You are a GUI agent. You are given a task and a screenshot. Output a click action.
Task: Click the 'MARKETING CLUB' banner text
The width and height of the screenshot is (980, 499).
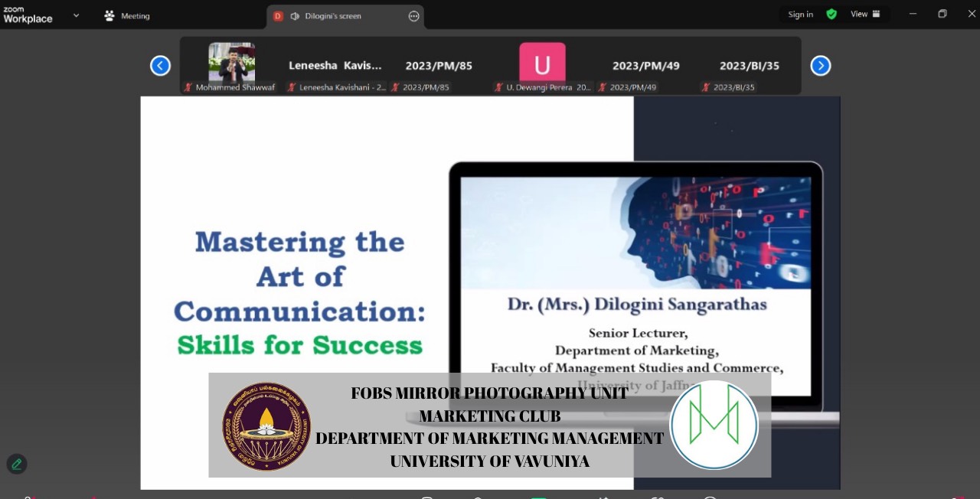[489, 416]
